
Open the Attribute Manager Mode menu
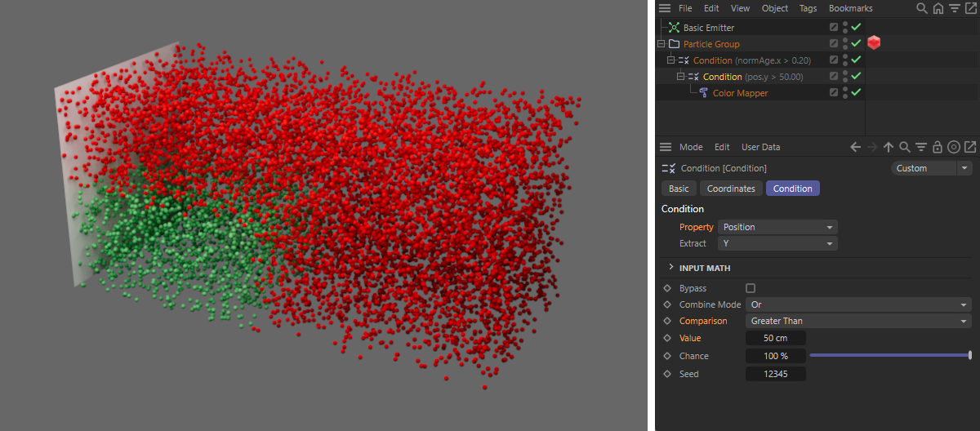pyautogui.click(x=691, y=147)
